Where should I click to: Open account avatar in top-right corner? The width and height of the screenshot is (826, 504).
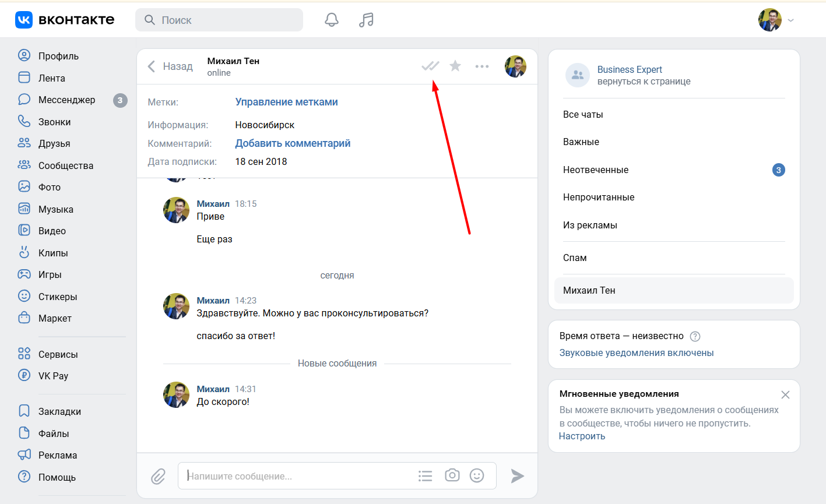click(x=769, y=20)
